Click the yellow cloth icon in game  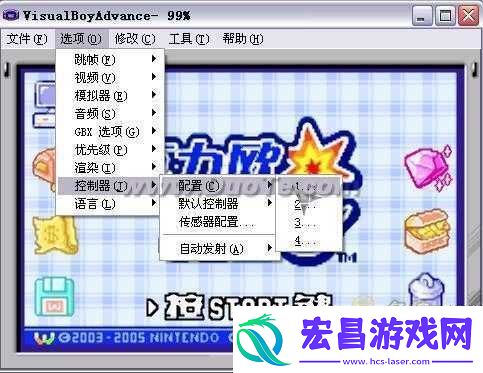tap(55, 235)
